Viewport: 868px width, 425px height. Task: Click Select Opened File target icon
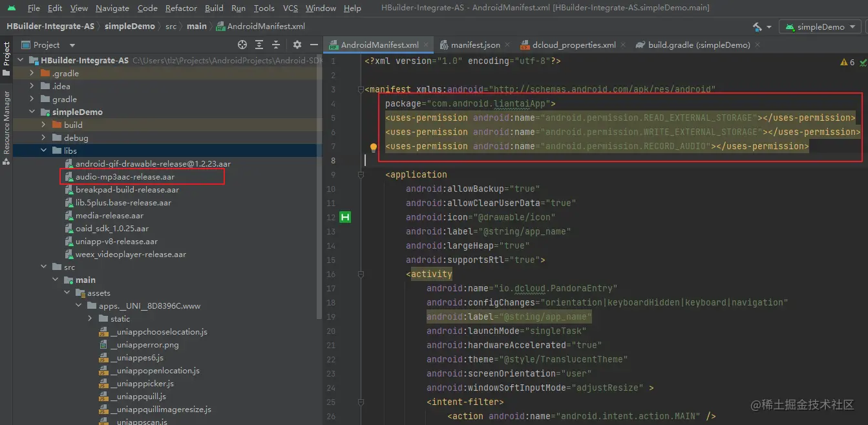click(242, 45)
